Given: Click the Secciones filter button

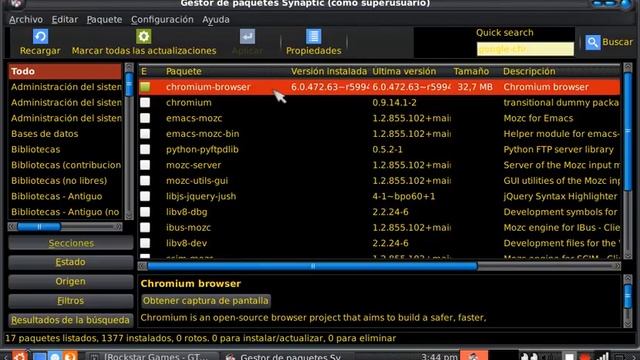Looking at the screenshot, I should pyautogui.click(x=71, y=243).
